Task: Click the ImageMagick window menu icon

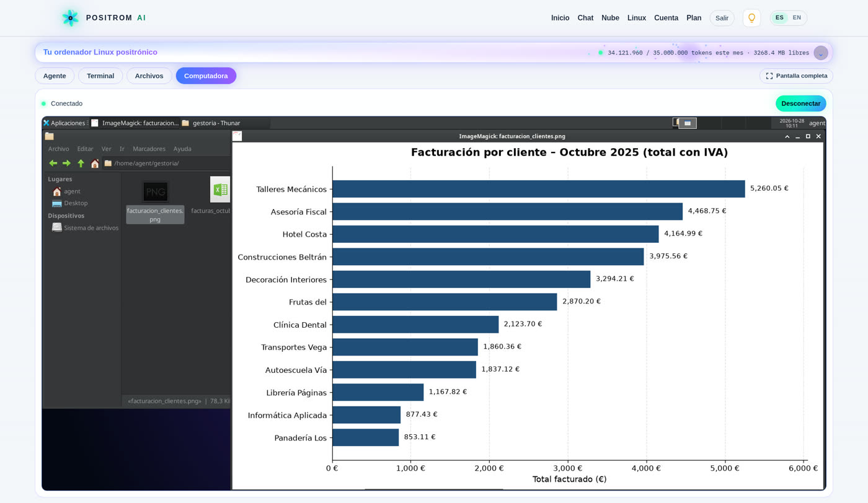Action: [237, 136]
